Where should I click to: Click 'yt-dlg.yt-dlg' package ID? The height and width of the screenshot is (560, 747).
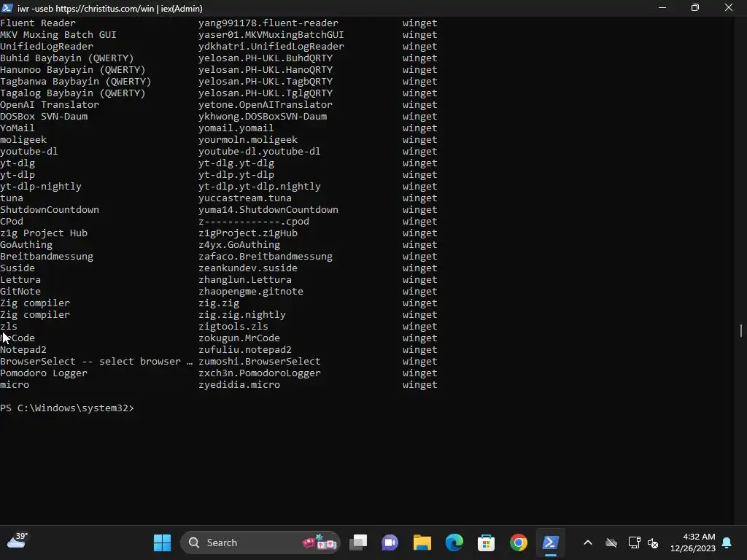click(x=236, y=163)
